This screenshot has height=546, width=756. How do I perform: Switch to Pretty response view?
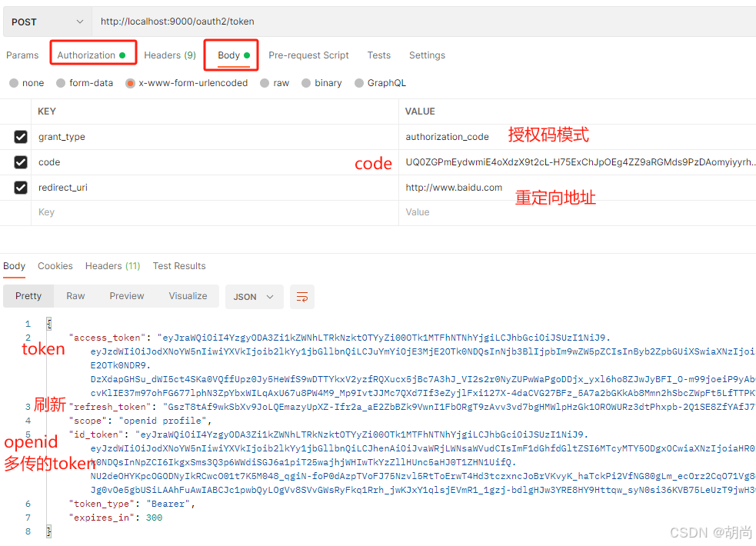(x=28, y=296)
